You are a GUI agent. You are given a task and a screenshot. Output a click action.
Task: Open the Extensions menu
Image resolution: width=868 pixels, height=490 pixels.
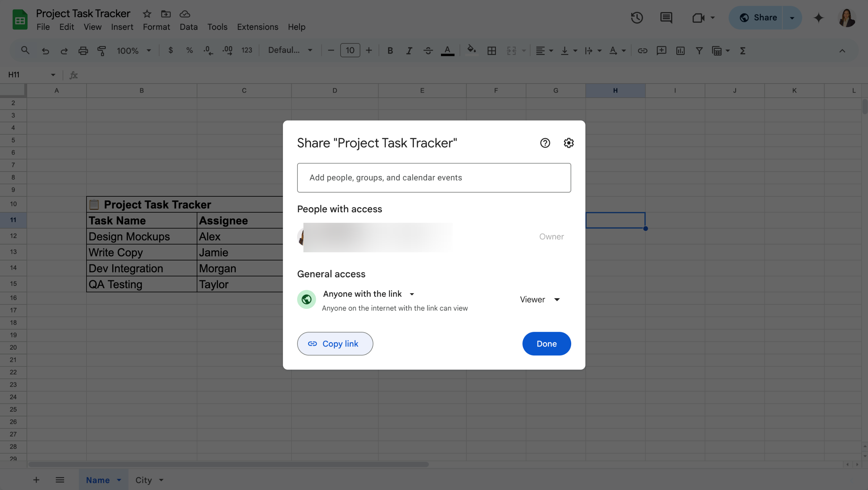257,27
